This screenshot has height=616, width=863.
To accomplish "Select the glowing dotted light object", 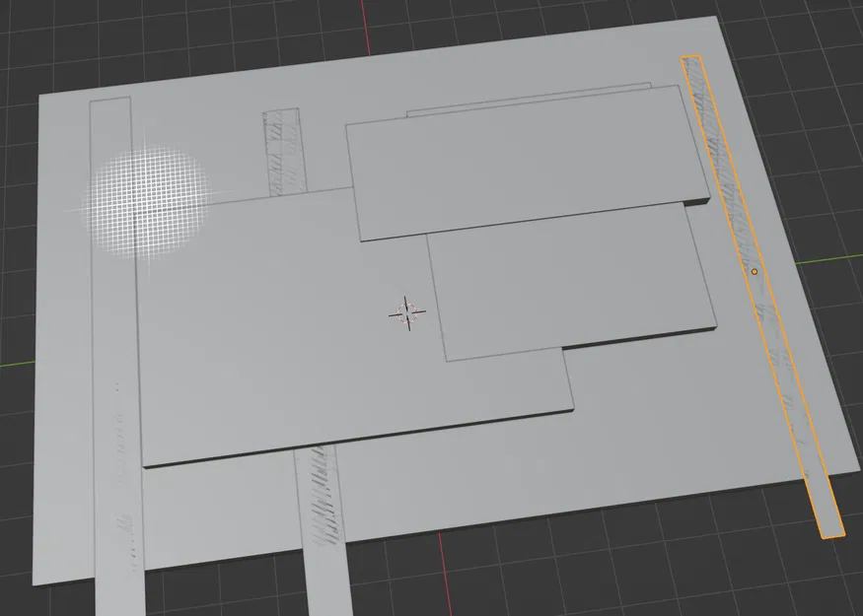I will click(x=146, y=202).
